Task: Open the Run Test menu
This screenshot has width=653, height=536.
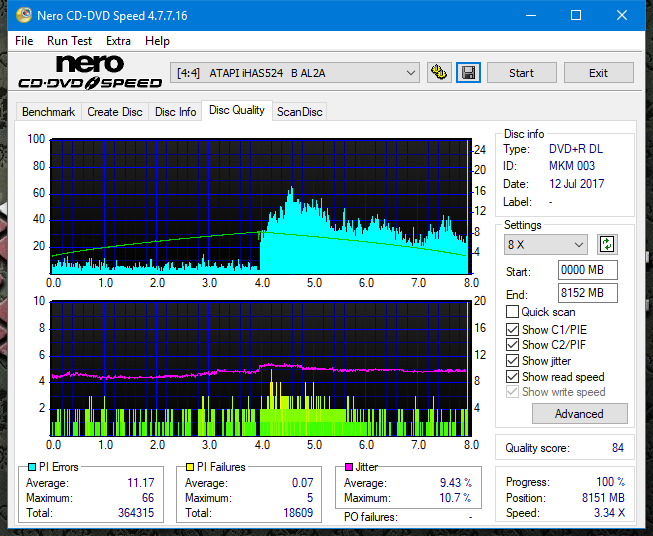Action: point(69,41)
